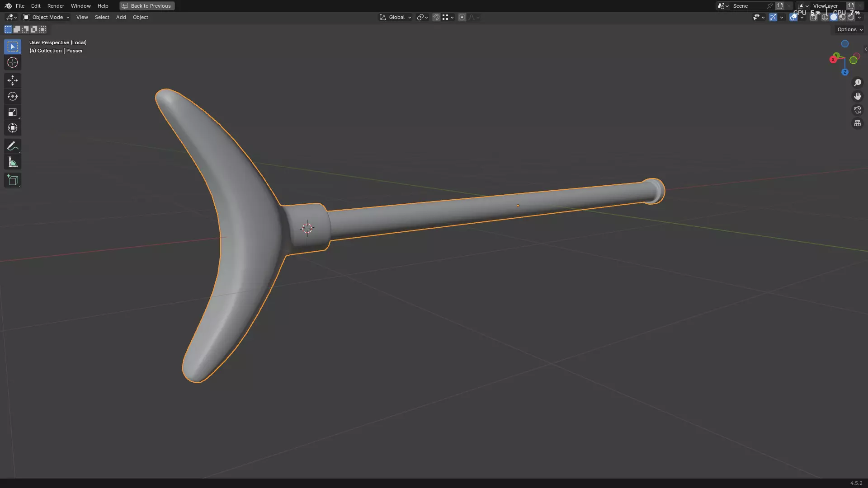Select the Measure tool
The height and width of the screenshot is (488, 868).
13,162
